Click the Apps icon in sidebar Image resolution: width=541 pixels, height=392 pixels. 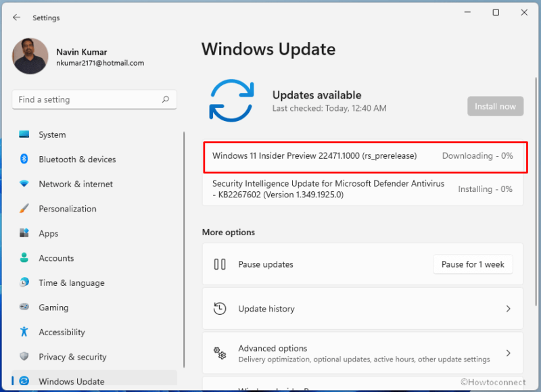[24, 232]
